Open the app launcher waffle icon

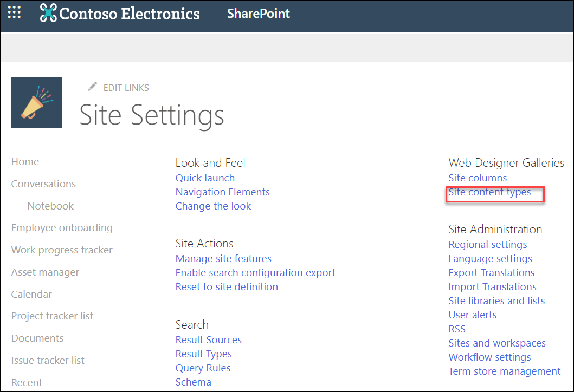coord(14,12)
